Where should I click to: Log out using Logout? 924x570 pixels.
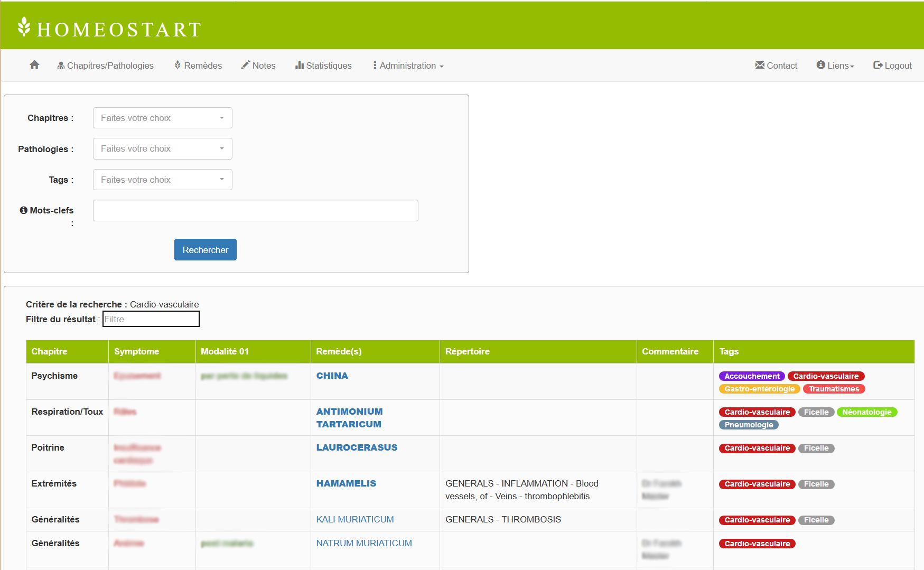click(x=892, y=66)
